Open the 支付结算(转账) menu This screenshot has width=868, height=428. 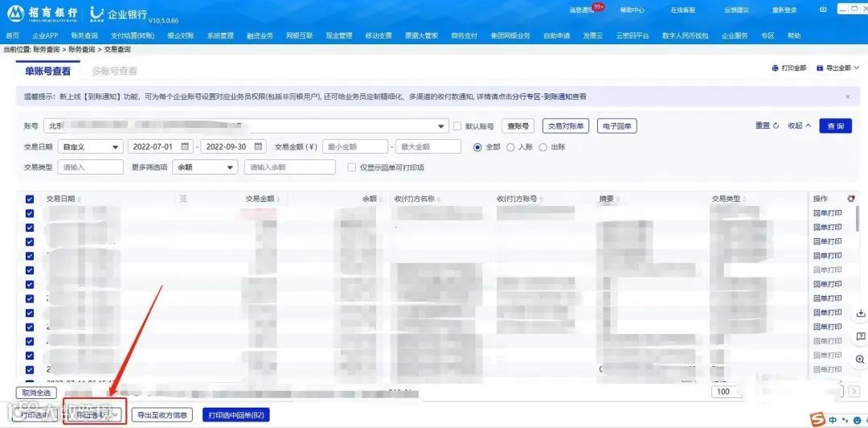[133, 35]
